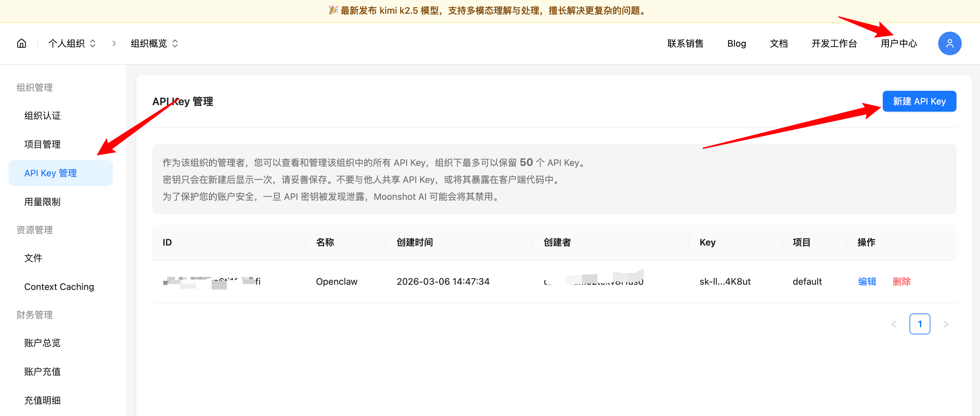
Task: Open 用户中心 in top navigation
Action: [899, 43]
